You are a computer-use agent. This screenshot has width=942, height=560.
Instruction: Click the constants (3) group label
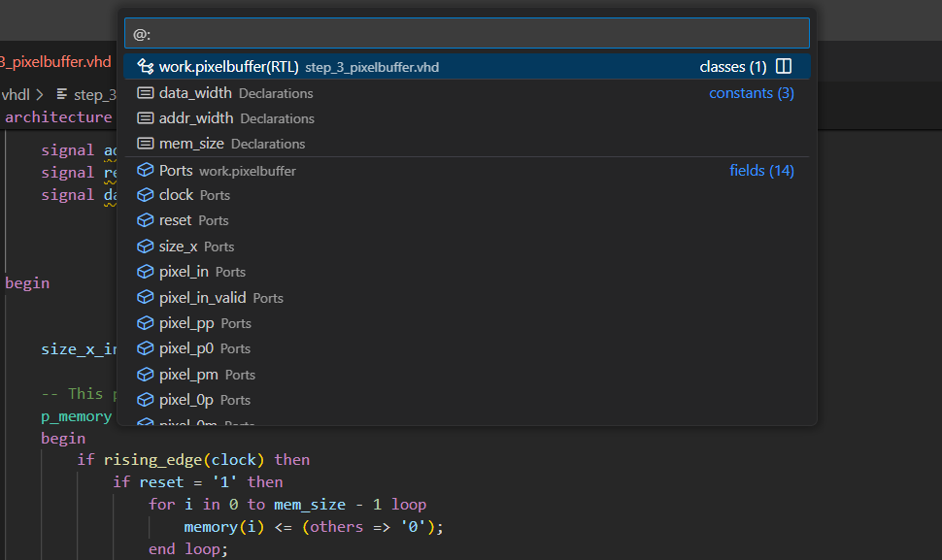click(x=751, y=93)
